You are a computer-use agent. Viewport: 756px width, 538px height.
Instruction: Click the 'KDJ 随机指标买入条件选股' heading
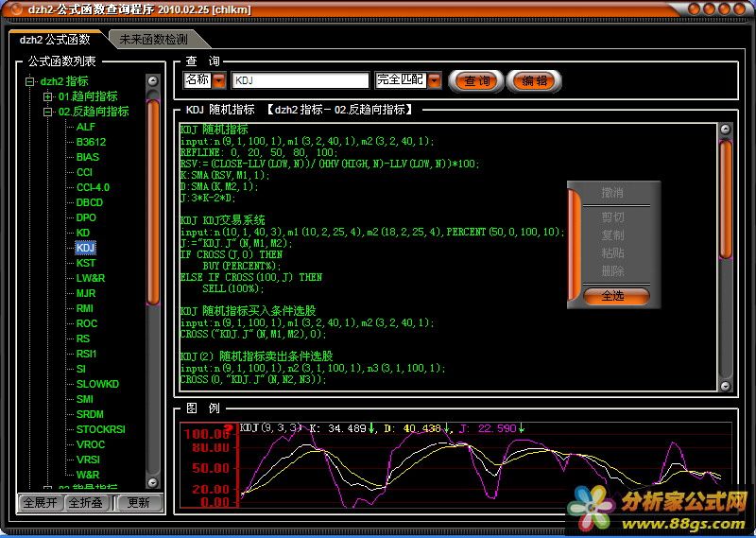[249, 311]
